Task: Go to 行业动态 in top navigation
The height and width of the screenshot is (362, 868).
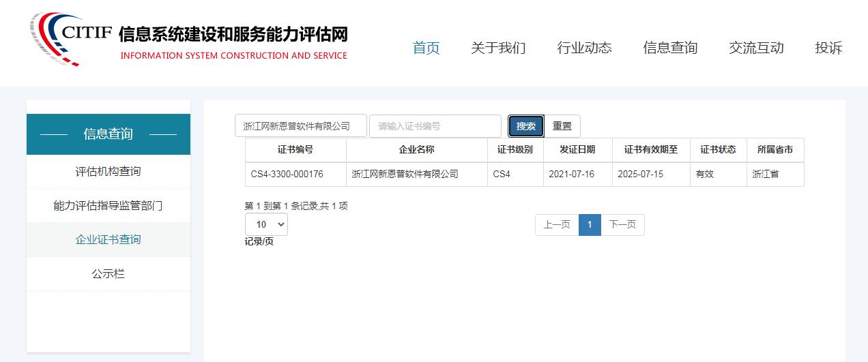Action: 584,48
